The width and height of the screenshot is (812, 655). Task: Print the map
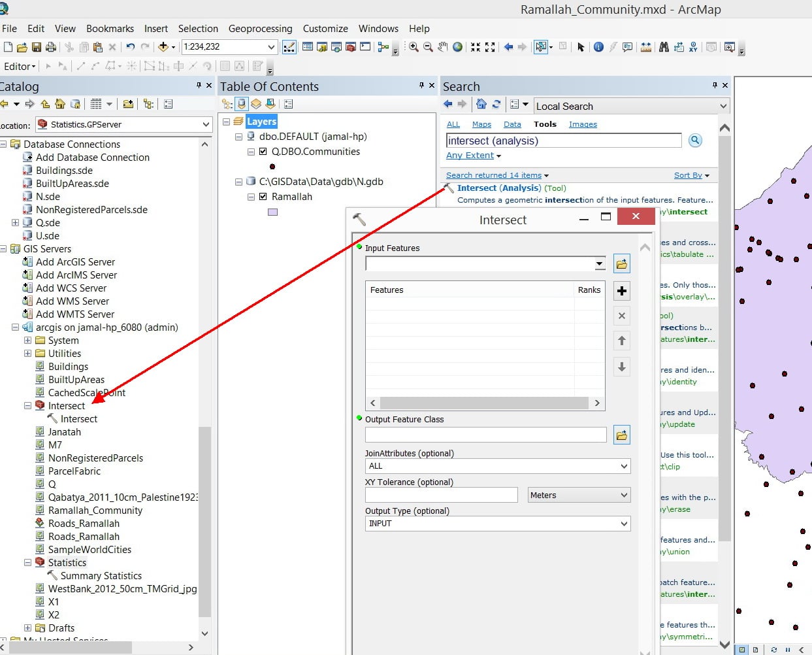[51, 47]
